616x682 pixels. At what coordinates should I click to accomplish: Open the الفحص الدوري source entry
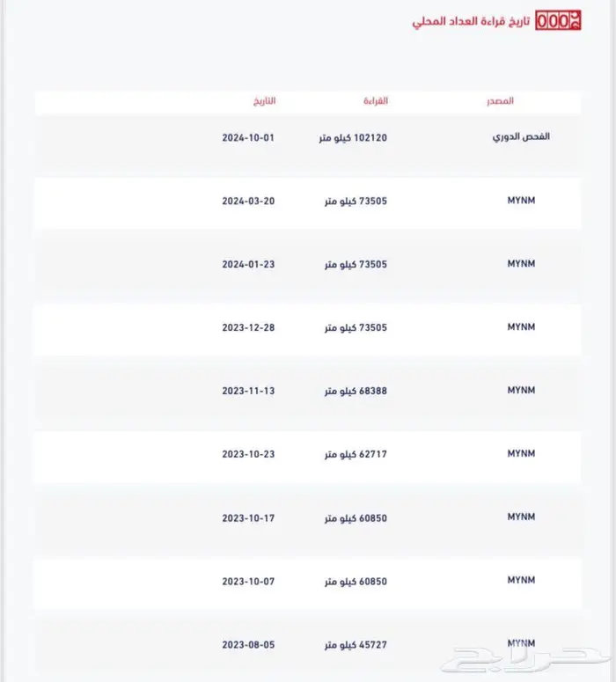pos(520,138)
